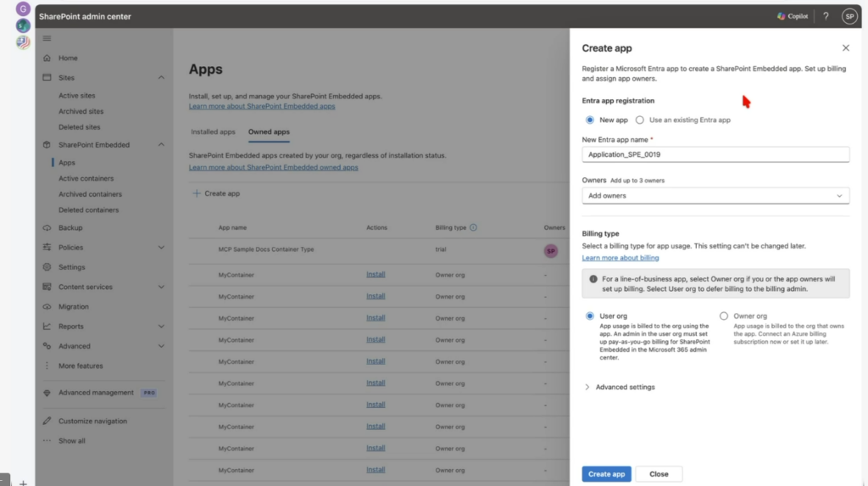
Task: Toggle the hamburger navigation menu icon
Action: tap(47, 38)
